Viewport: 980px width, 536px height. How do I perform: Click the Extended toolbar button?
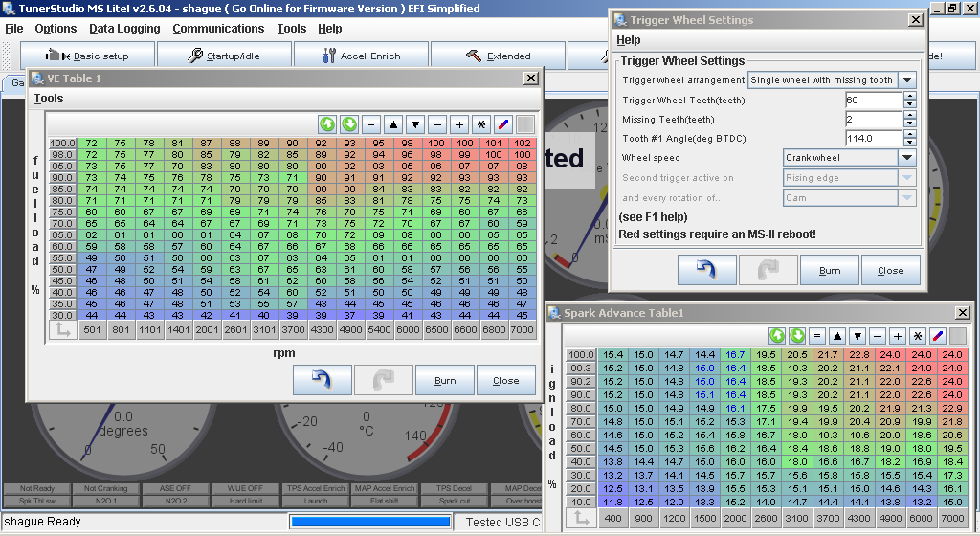point(498,56)
